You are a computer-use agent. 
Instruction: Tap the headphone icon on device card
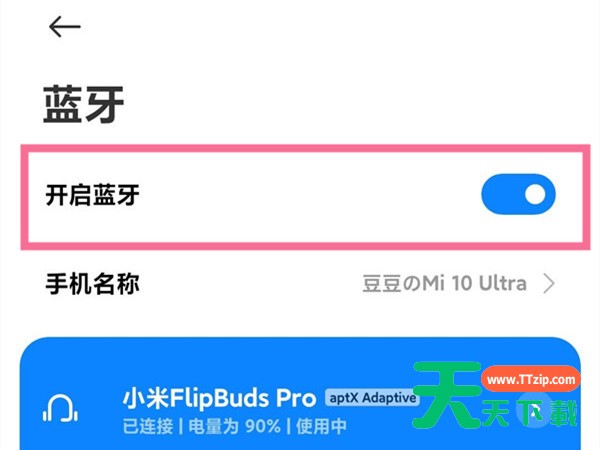(60, 409)
